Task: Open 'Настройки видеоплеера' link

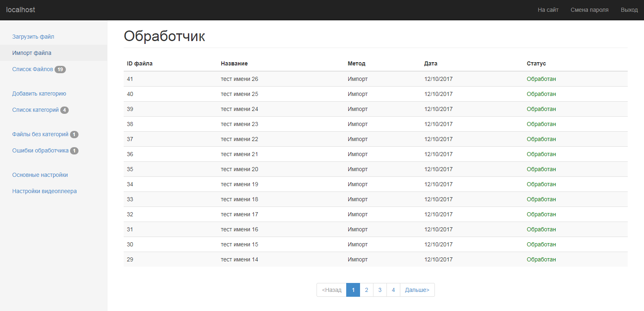Action: click(44, 191)
